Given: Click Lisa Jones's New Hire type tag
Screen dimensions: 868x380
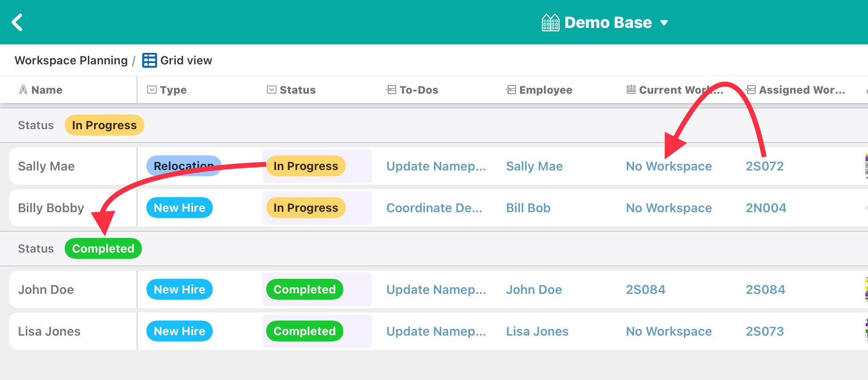Looking at the screenshot, I should tap(179, 331).
